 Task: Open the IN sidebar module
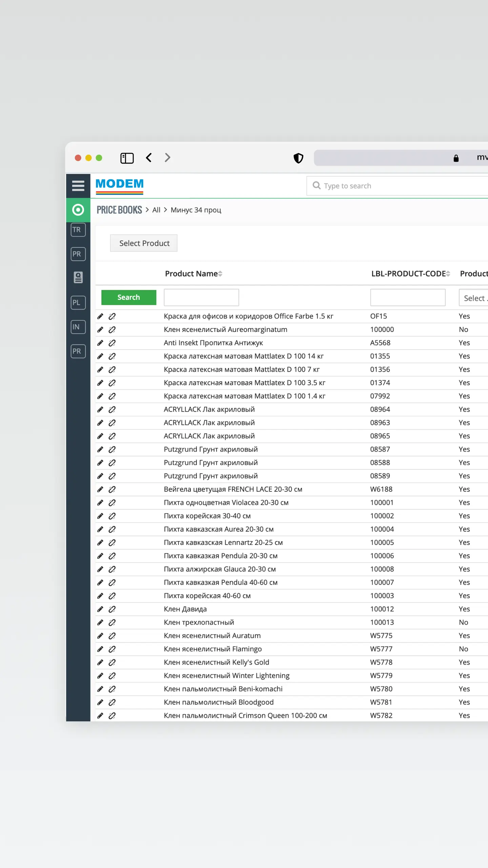(78, 327)
